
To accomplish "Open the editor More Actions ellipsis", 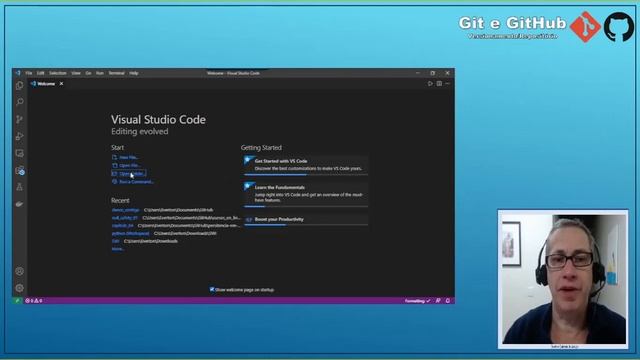I will pyautogui.click(x=448, y=84).
